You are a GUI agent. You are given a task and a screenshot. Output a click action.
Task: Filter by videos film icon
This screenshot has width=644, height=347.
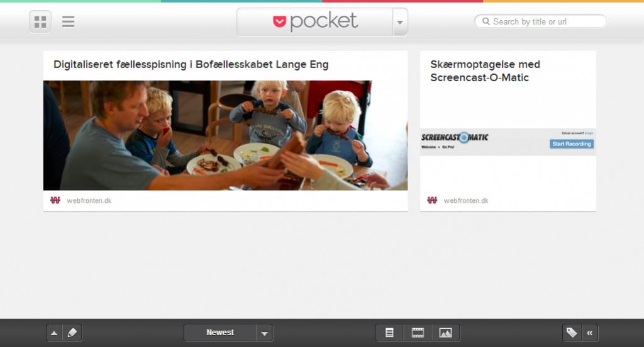pyautogui.click(x=418, y=333)
